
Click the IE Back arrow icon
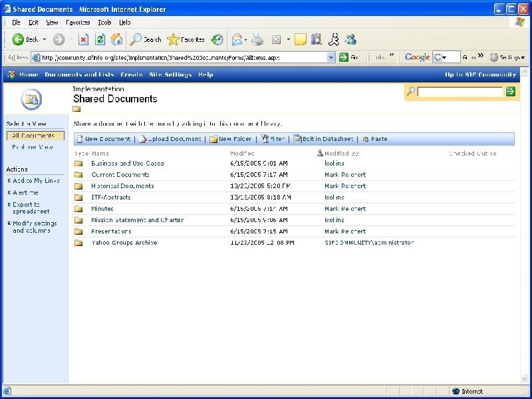coord(18,40)
